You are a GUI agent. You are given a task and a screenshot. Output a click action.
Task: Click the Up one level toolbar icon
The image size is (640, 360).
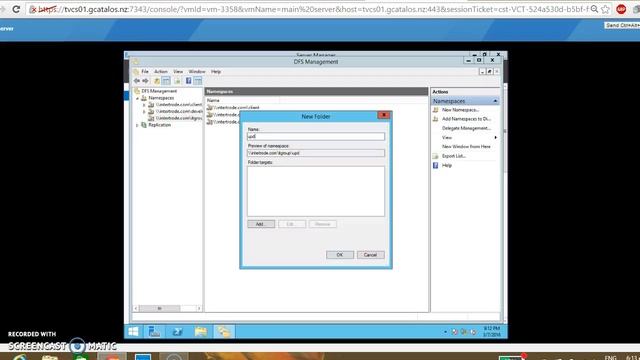(157, 81)
